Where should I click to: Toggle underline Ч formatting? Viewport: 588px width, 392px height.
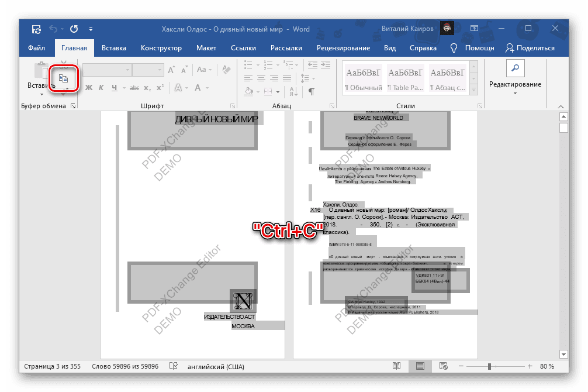(x=115, y=88)
